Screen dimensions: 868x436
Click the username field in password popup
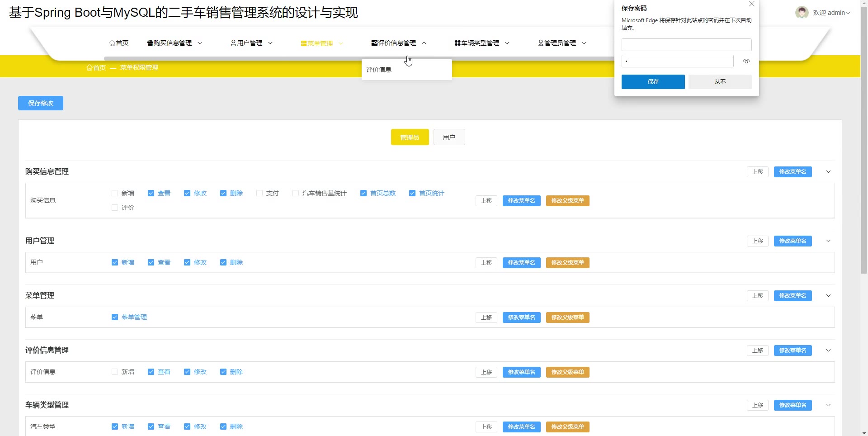[x=686, y=45]
